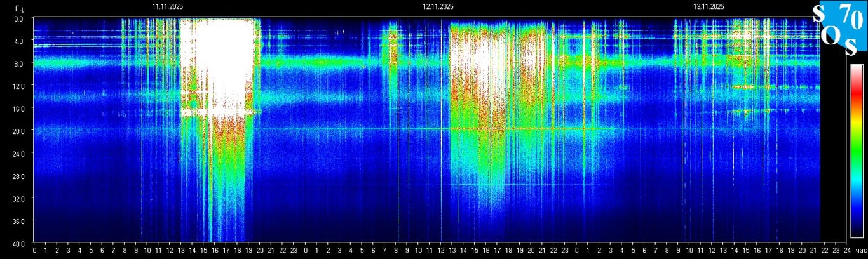This screenshot has height=259, width=868.
Task: Click the 0.0 frequency tick label
Action: tap(19, 19)
